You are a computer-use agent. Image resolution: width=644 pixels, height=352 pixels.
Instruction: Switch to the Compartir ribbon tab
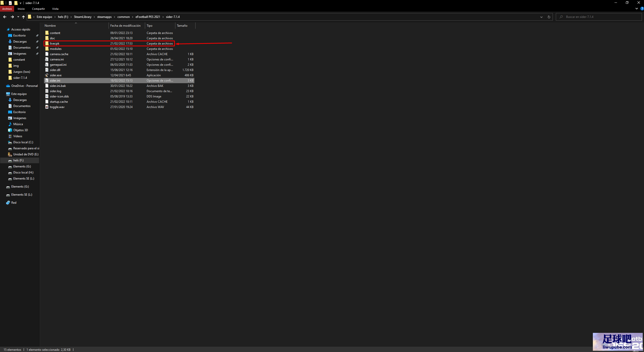38,9
